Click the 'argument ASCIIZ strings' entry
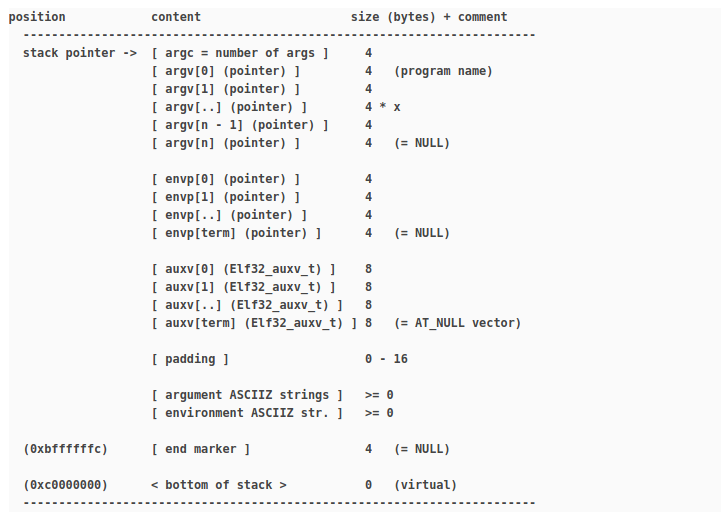721x517 pixels. 247,395
